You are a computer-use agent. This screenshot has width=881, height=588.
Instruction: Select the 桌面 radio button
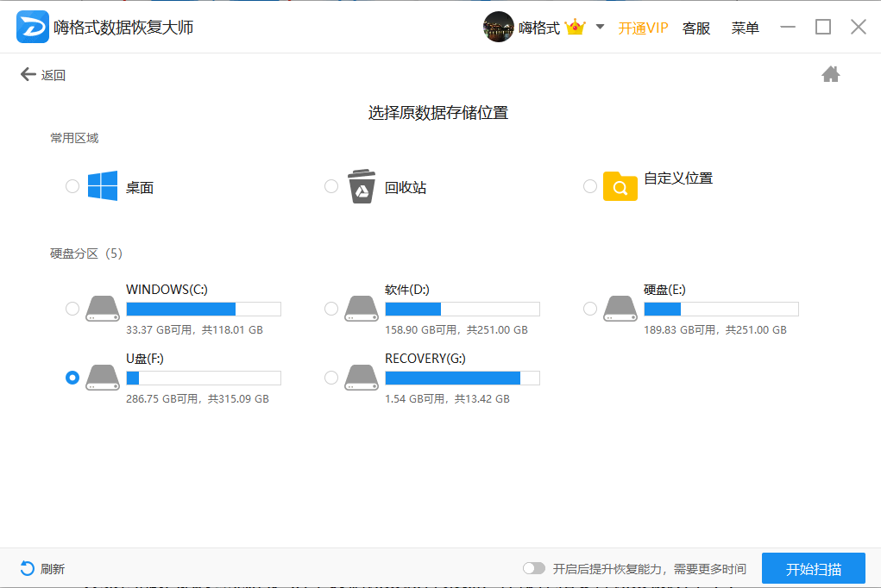click(x=72, y=186)
